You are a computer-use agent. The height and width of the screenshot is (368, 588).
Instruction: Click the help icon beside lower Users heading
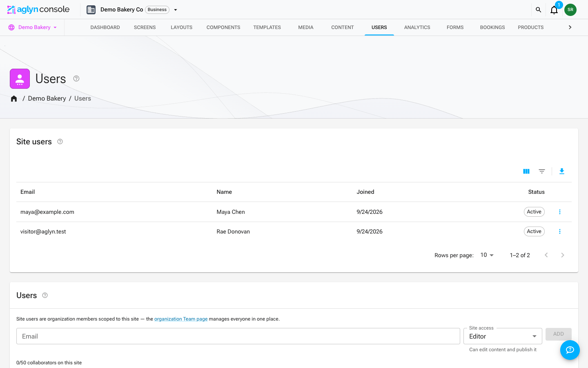[x=45, y=295]
